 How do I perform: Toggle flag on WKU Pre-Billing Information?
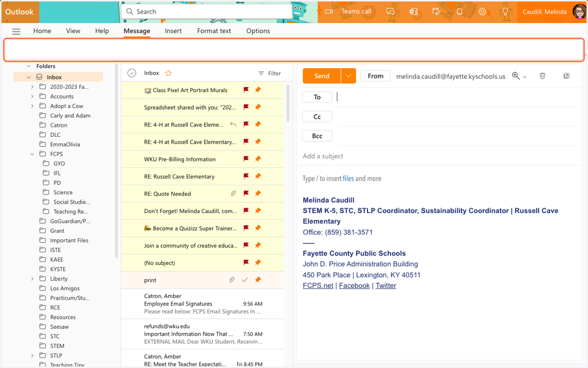click(246, 159)
